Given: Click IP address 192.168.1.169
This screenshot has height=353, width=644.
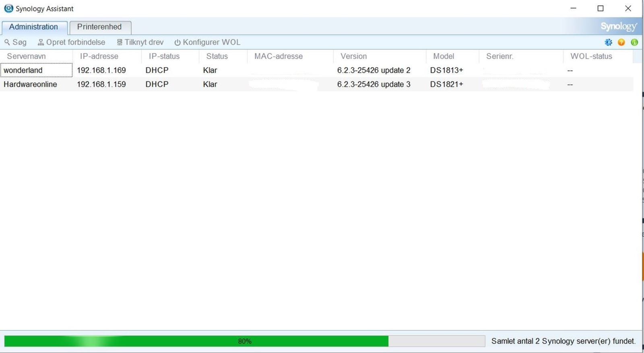Looking at the screenshot, I should pyautogui.click(x=101, y=70).
